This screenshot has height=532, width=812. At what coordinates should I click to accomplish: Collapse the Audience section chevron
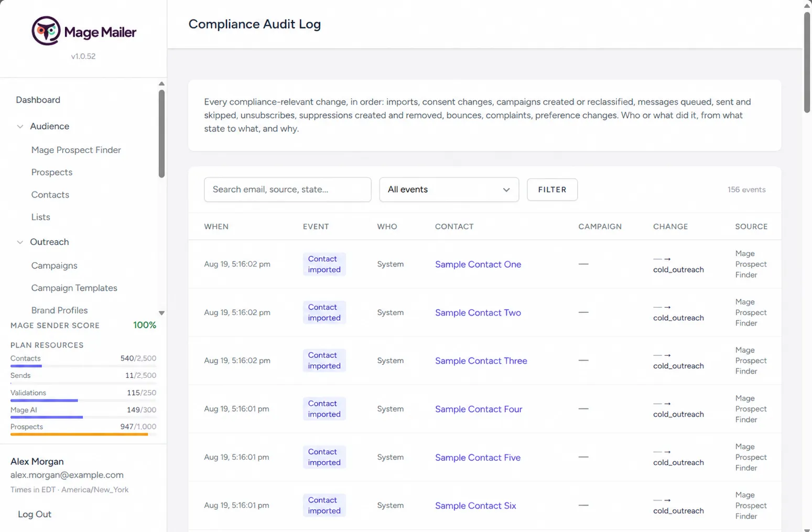tap(20, 126)
